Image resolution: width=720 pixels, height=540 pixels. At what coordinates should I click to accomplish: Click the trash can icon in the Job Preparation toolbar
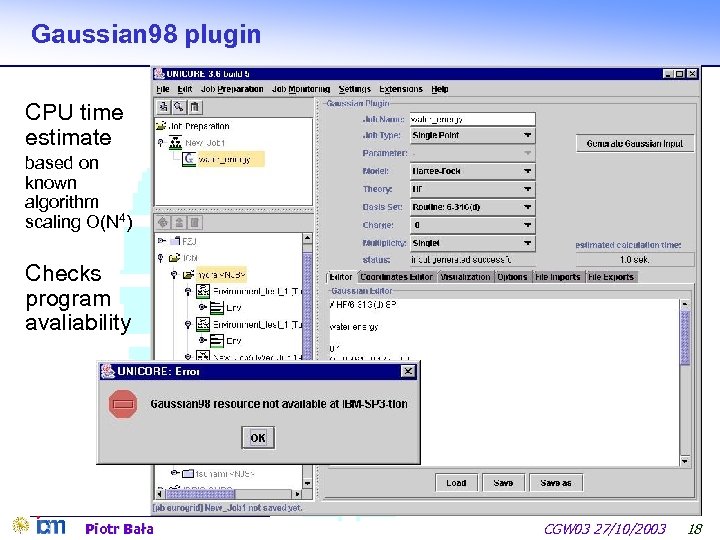point(195,107)
